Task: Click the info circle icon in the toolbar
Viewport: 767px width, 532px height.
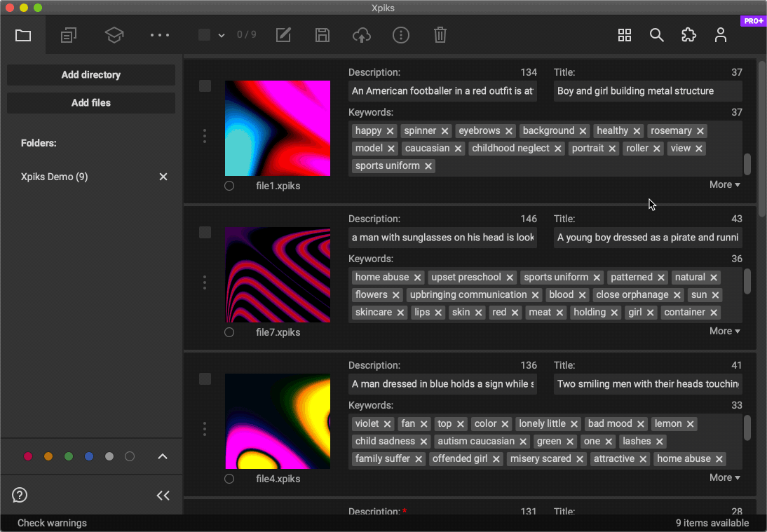Action: [400, 35]
